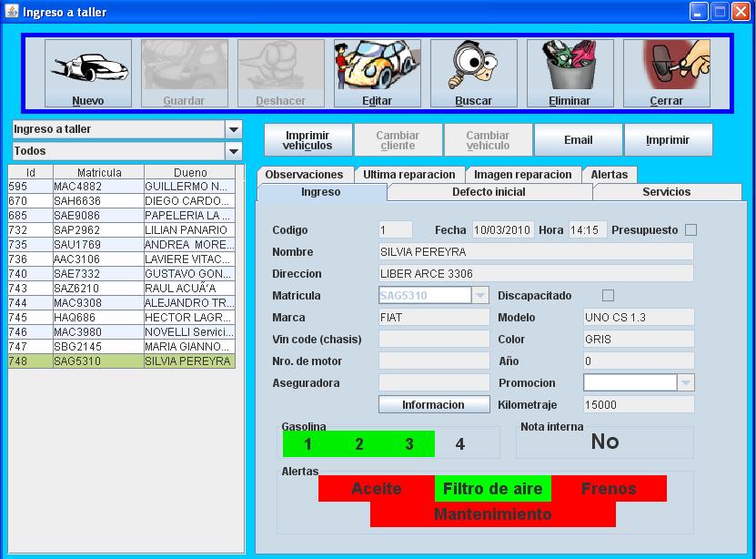
Task: Click the Java icon in title bar
Action: coord(12,12)
